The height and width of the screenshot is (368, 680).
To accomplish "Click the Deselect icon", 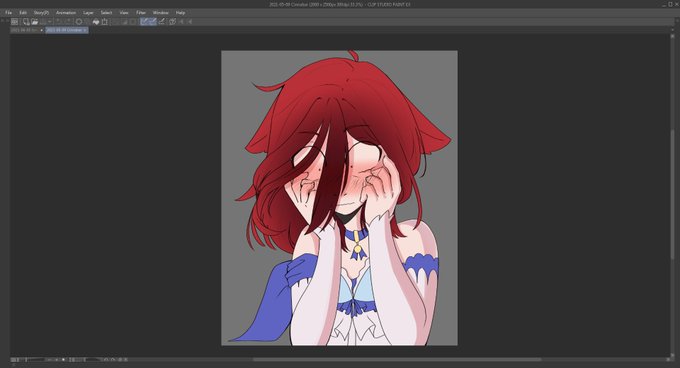I will click(115, 22).
